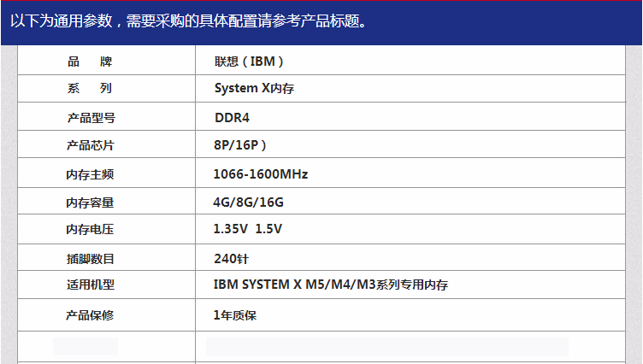Image resolution: width=643 pixels, height=364 pixels.
Task: Click the 系列 label cell
Action: [89, 89]
